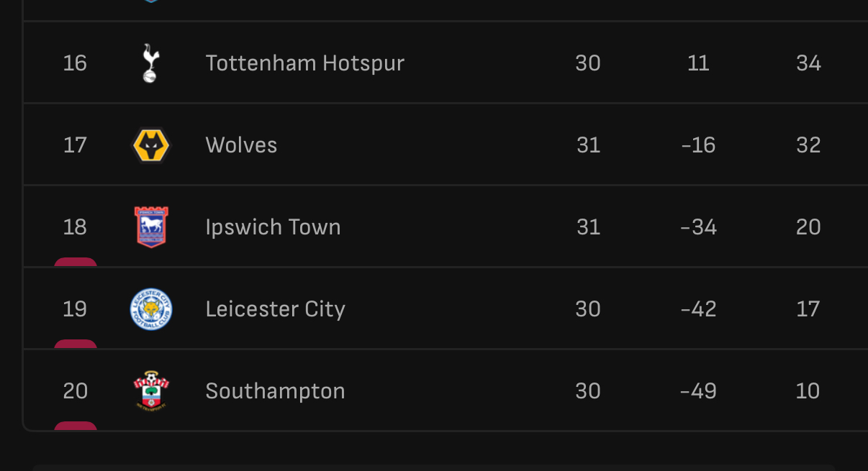The height and width of the screenshot is (471, 868).
Task: Click relegation marker under position 18
Action: (x=76, y=262)
